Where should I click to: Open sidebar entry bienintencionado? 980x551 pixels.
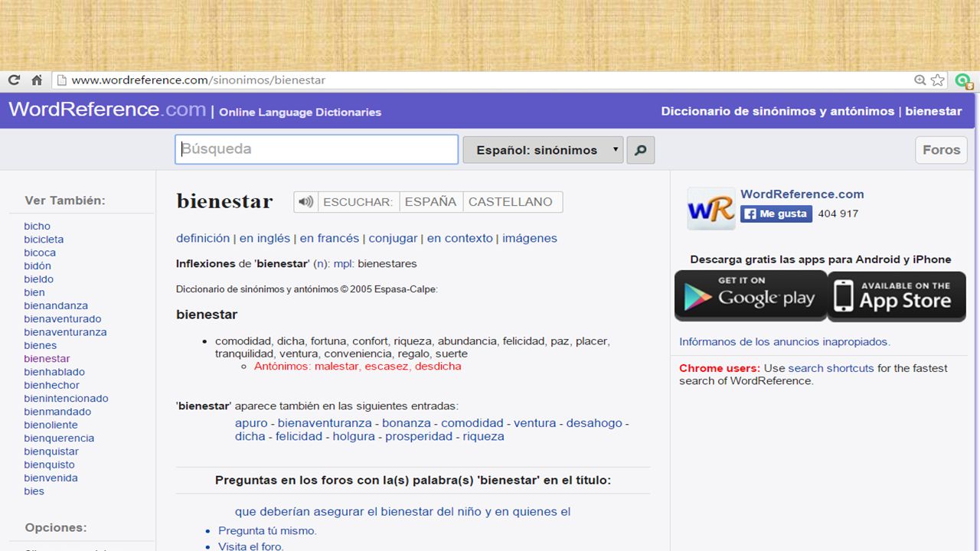pyautogui.click(x=66, y=399)
